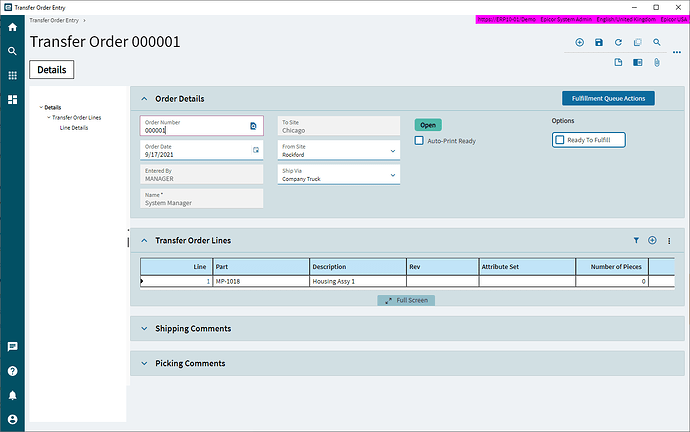Show notifications bell icon

click(12, 395)
